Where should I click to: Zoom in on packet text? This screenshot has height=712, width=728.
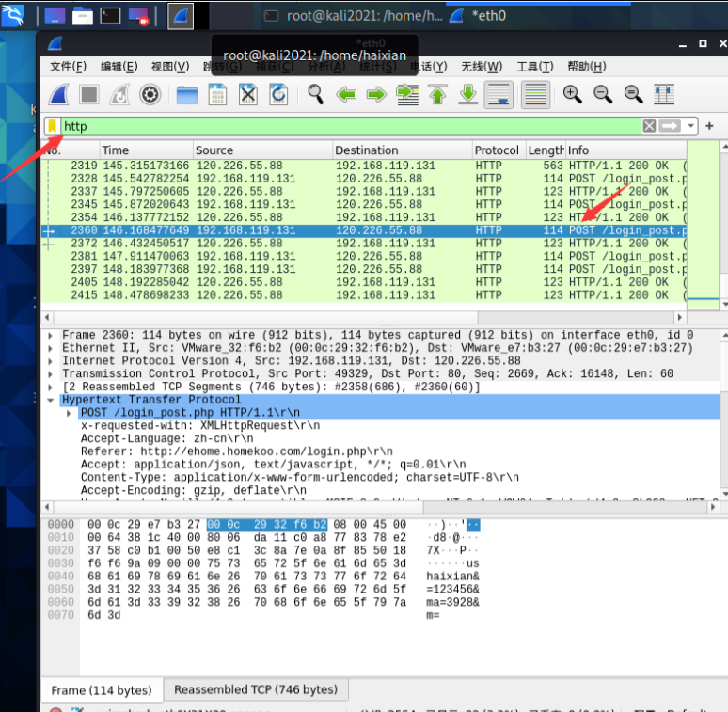(572, 95)
